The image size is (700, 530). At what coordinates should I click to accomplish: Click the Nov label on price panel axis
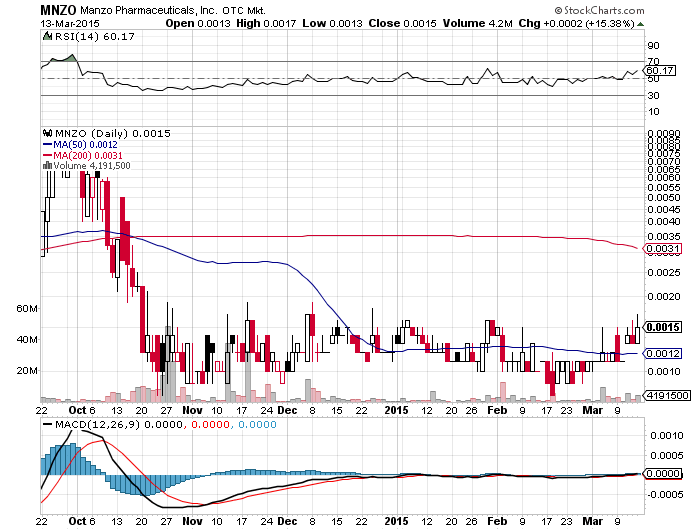pyautogui.click(x=192, y=410)
